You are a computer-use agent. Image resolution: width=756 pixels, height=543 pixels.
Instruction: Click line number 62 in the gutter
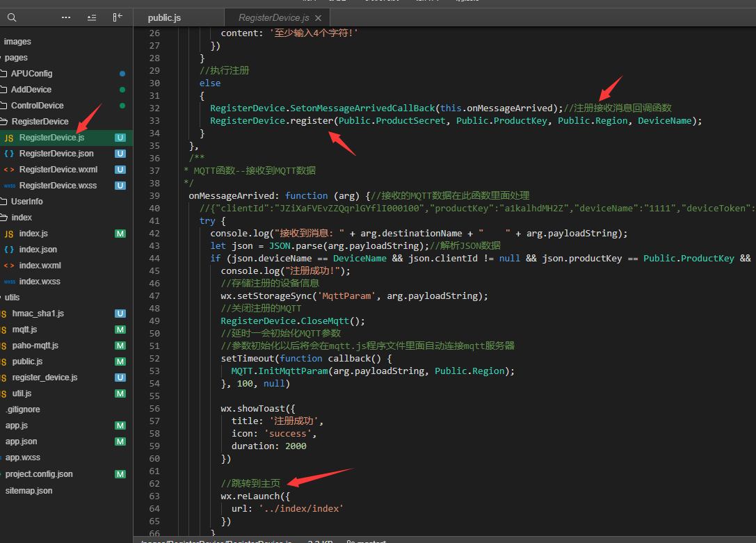click(154, 483)
